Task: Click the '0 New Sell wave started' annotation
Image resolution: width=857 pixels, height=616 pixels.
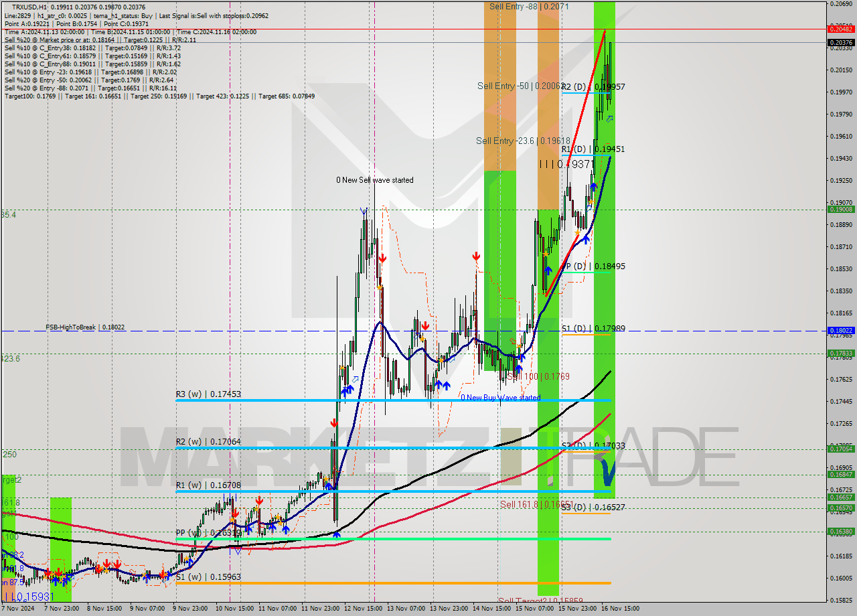Action: (375, 180)
